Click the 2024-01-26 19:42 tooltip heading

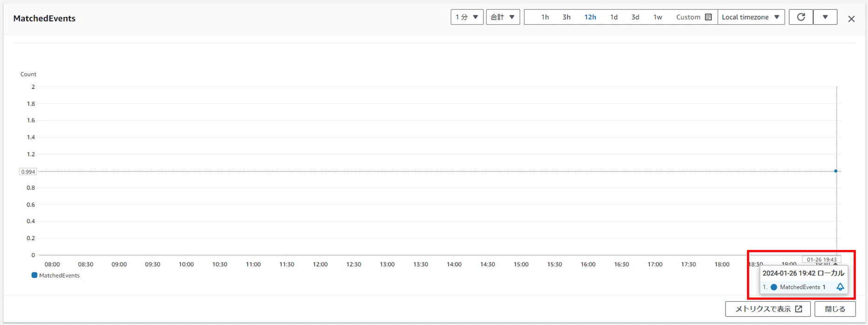[x=803, y=273]
